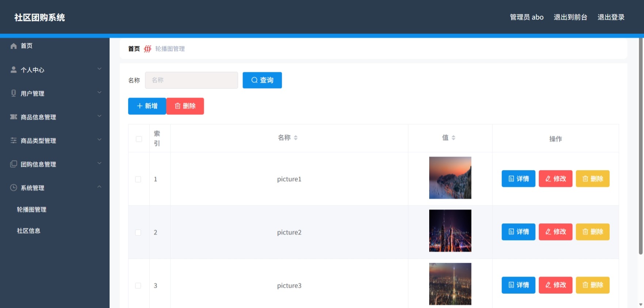The height and width of the screenshot is (308, 644).
Task: Click the scrollbar down arrow
Action: pos(641,304)
